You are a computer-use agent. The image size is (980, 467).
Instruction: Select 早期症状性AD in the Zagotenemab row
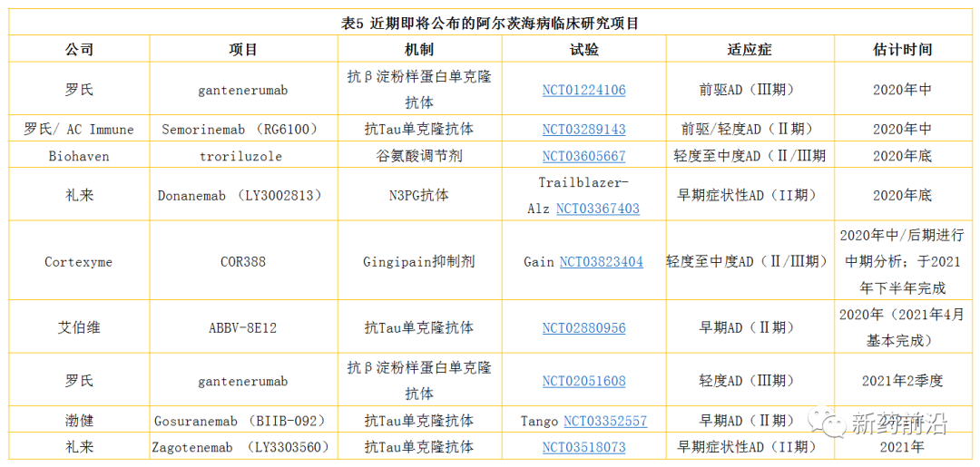pyautogui.click(x=750, y=448)
